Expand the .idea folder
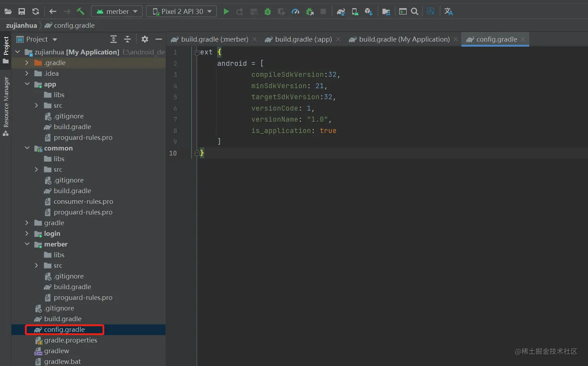 point(27,73)
